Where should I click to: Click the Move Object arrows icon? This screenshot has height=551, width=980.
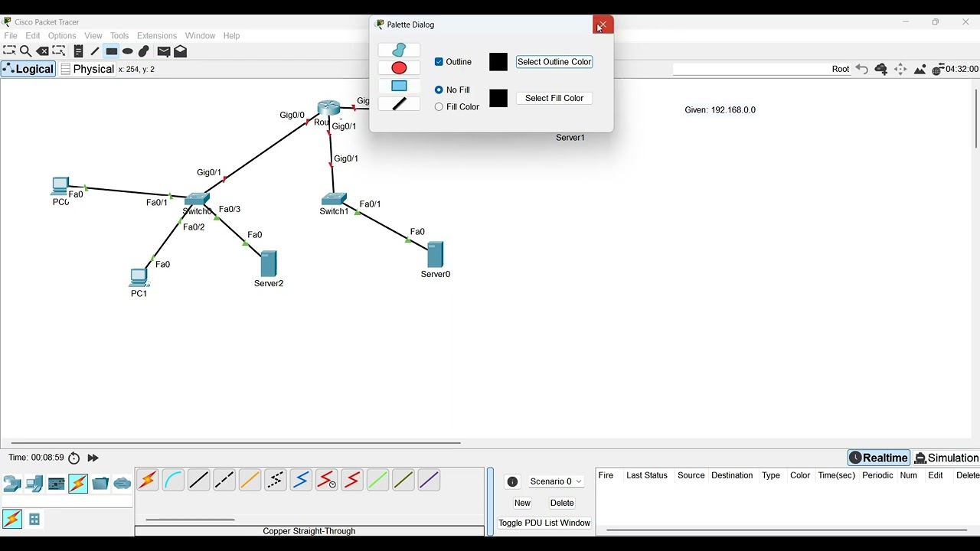click(901, 69)
